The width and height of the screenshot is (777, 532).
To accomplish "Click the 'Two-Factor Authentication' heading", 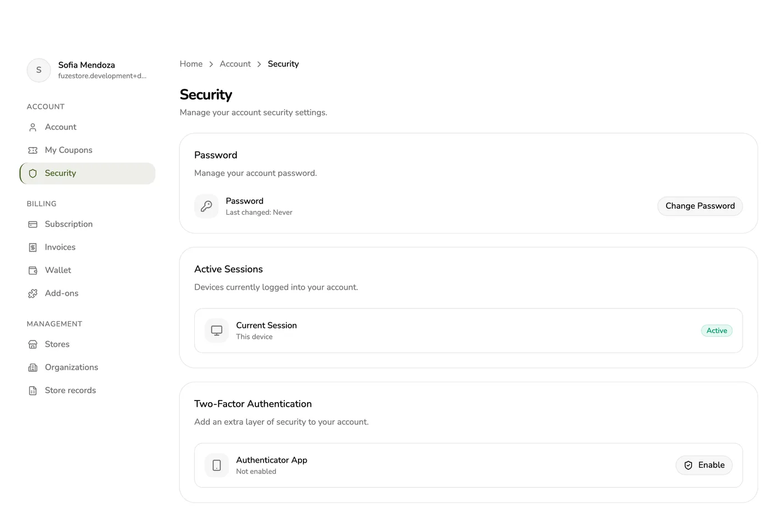I will pos(253,404).
